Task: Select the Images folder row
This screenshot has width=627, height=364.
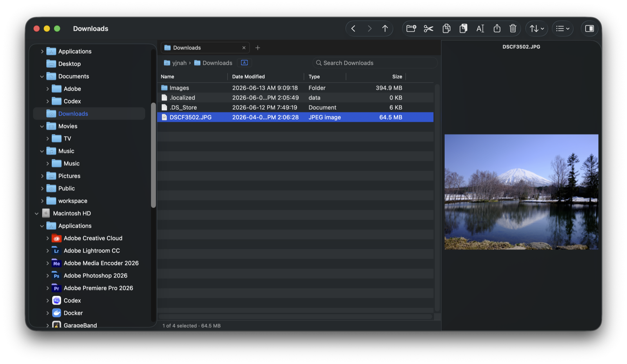Action: click(x=295, y=88)
